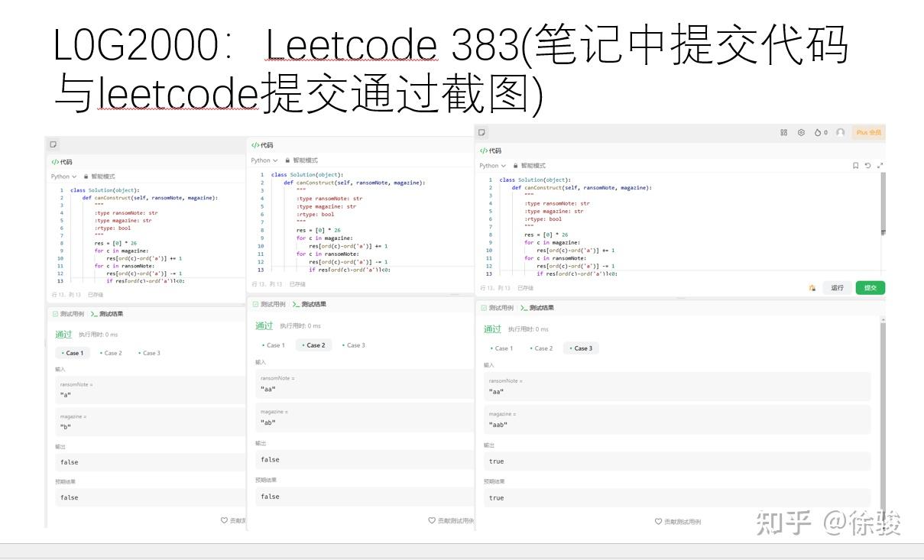This screenshot has height=560, width=924.
Task: Click the streak flame counter icon
Action: click(x=818, y=133)
